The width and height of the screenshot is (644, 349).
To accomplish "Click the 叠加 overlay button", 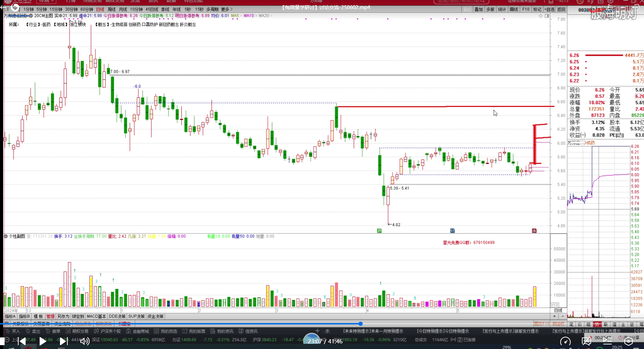I will 478,9.
